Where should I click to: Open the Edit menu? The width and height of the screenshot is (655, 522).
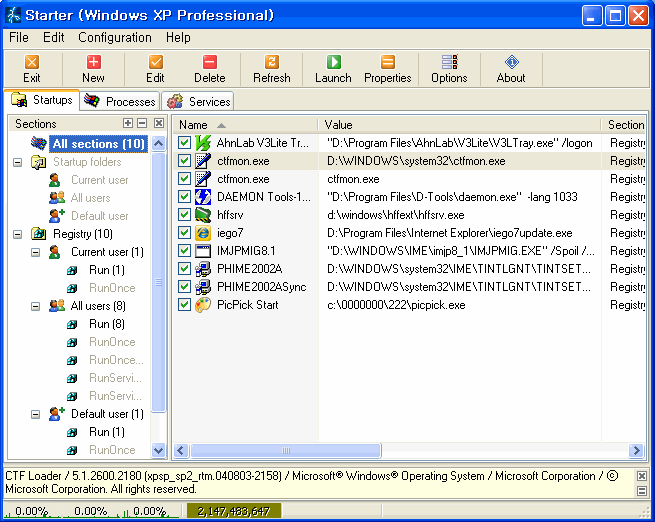[x=53, y=38]
